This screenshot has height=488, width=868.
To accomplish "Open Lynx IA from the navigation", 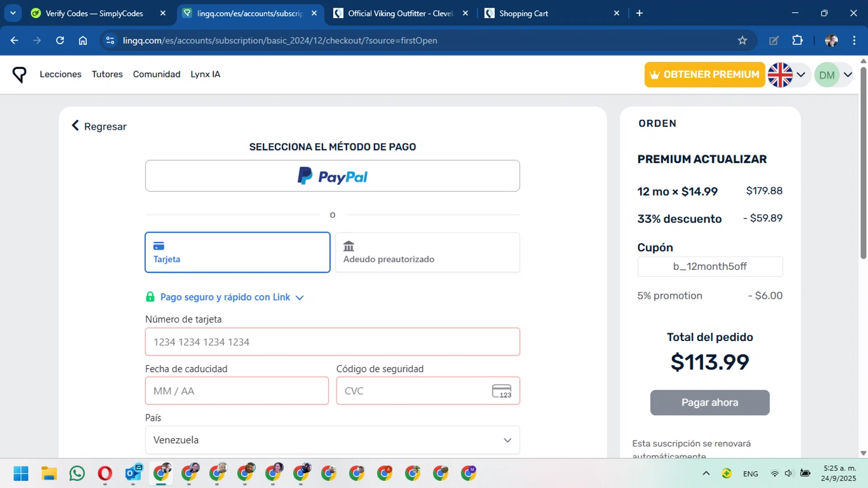I will click(x=205, y=74).
